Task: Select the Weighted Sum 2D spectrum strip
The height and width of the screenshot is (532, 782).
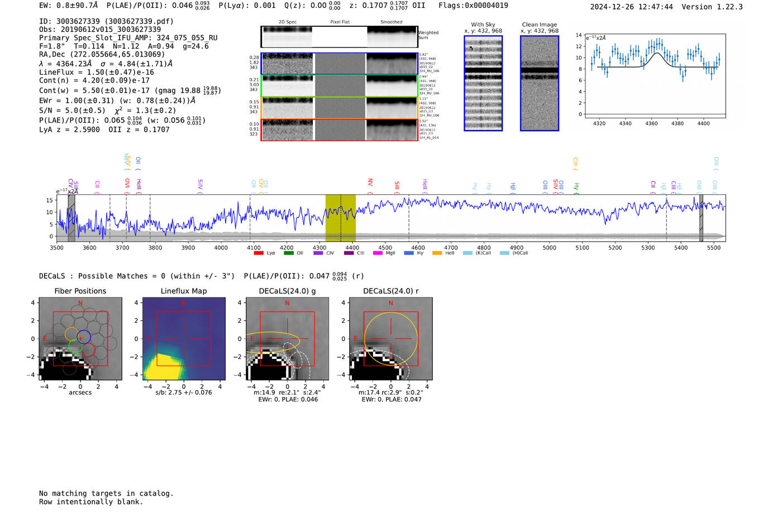Action: pyautogui.click(x=339, y=37)
